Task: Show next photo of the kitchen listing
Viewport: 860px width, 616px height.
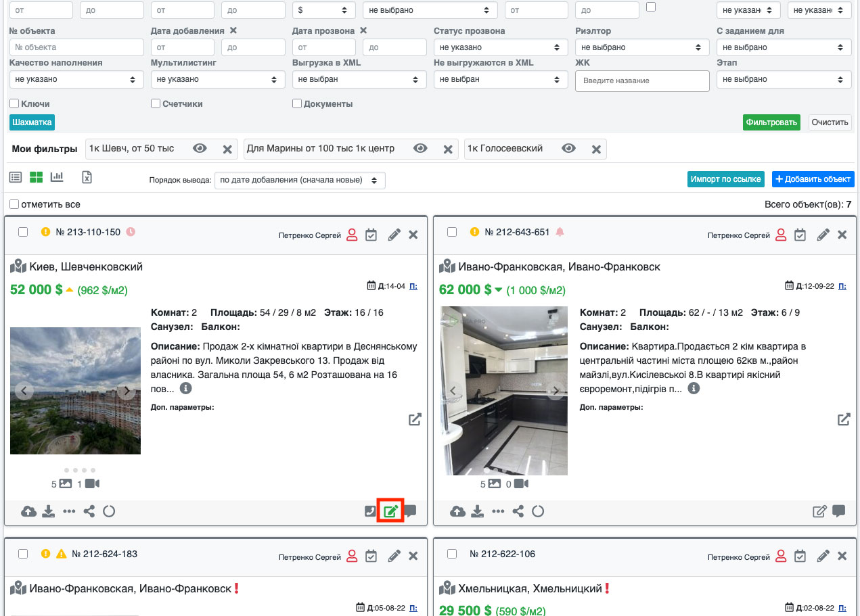Action: tap(556, 390)
